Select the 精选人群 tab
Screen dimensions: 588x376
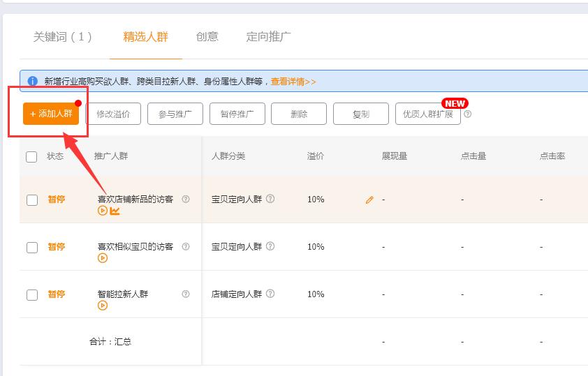click(145, 37)
